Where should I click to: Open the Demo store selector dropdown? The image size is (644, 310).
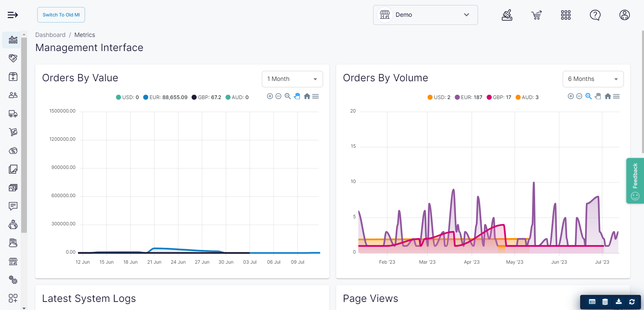[x=425, y=15]
